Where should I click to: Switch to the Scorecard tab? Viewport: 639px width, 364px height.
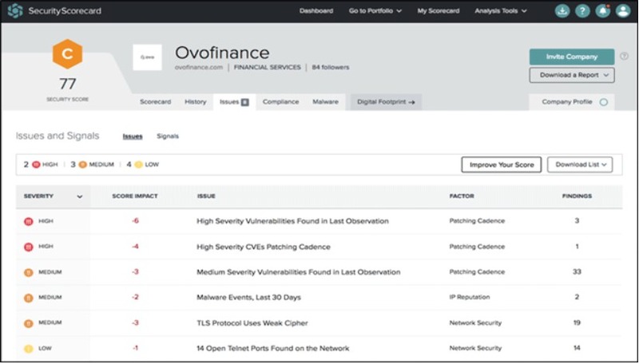coord(155,102)
